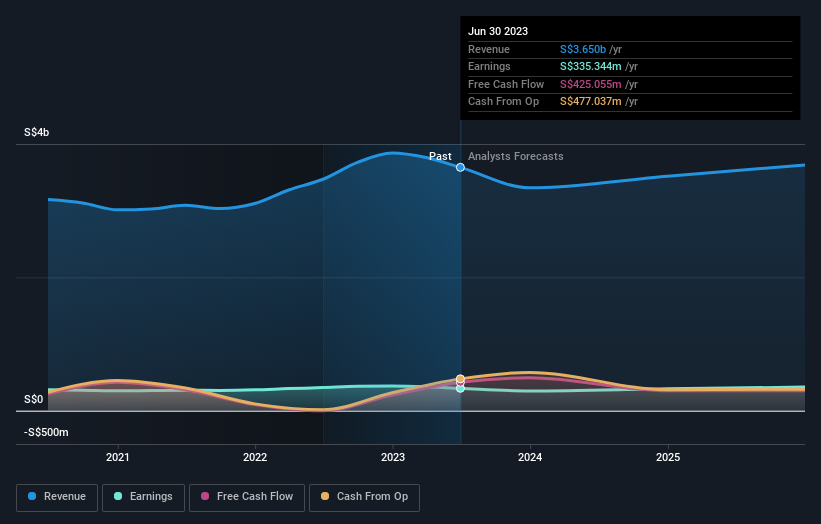Click the S$425.055m free cash flow value
This screenshot has width=821, height=524.
pyautogui.click(x=591, y=84)
